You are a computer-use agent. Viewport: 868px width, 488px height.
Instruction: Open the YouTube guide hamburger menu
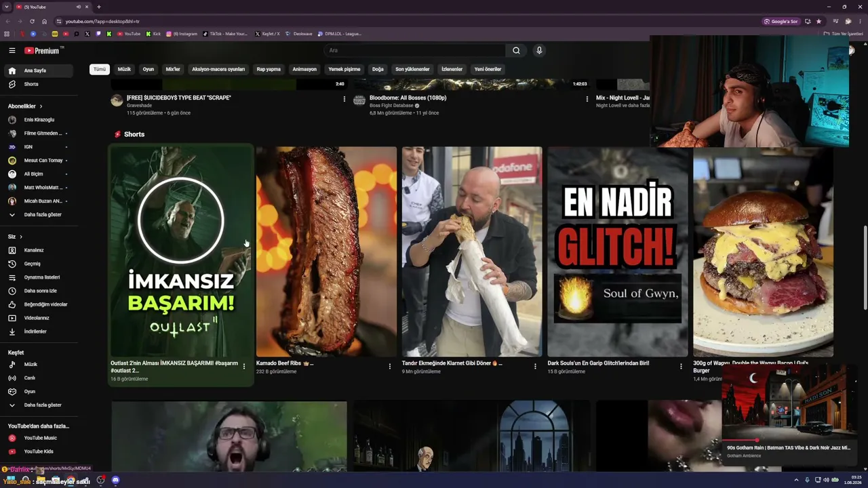pos(12,50)
